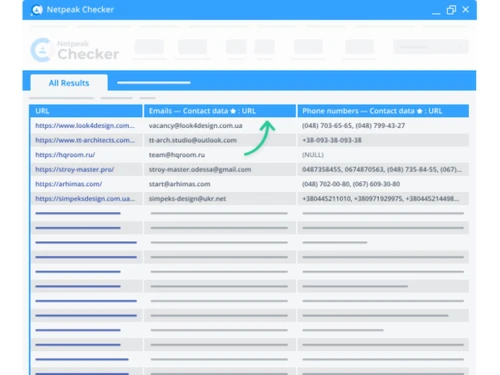Open the simpeksdesign.com.ua URL link
This screenshot has height=375, width=500.
85,199
